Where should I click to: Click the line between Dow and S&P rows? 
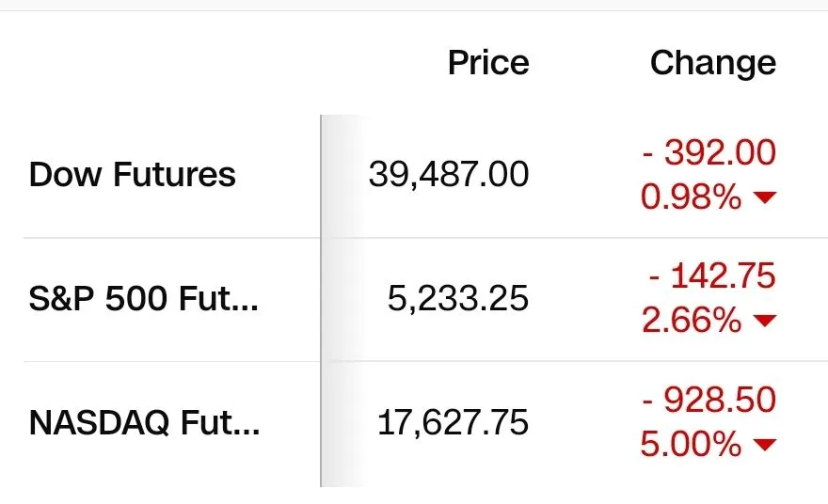(x=425, y=238)
